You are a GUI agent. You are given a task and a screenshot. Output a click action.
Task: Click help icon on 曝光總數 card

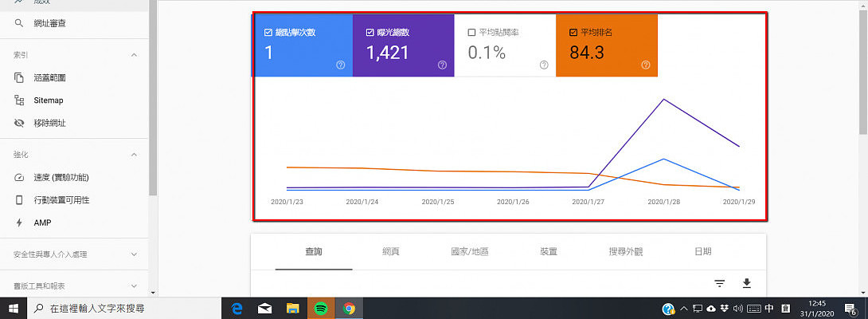tap(442, 65)
